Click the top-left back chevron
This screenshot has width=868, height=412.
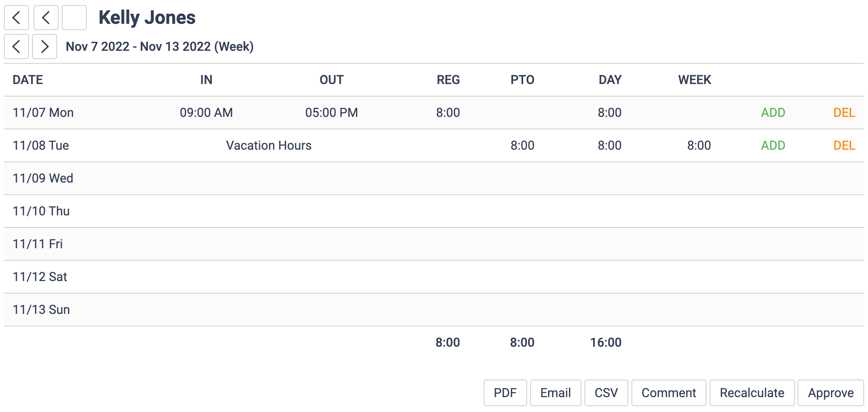tap(16, 18)
